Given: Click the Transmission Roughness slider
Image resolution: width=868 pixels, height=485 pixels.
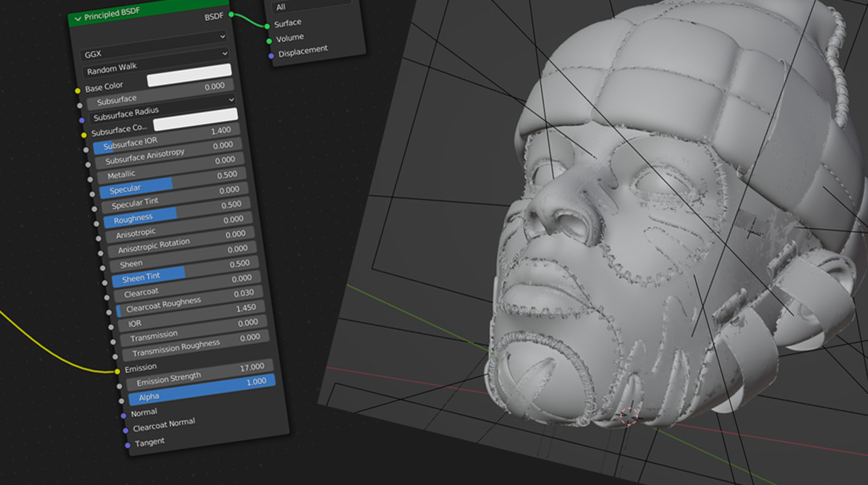Looking at the screenshot, I should 195,346.
